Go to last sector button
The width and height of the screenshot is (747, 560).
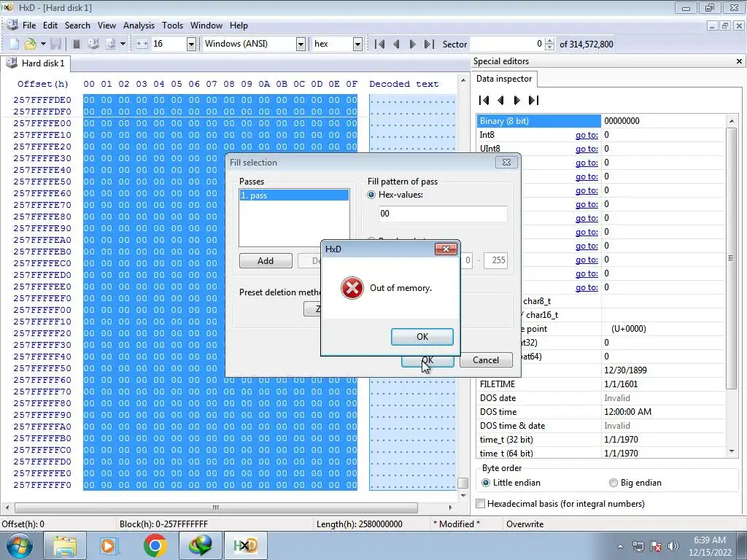429,44
